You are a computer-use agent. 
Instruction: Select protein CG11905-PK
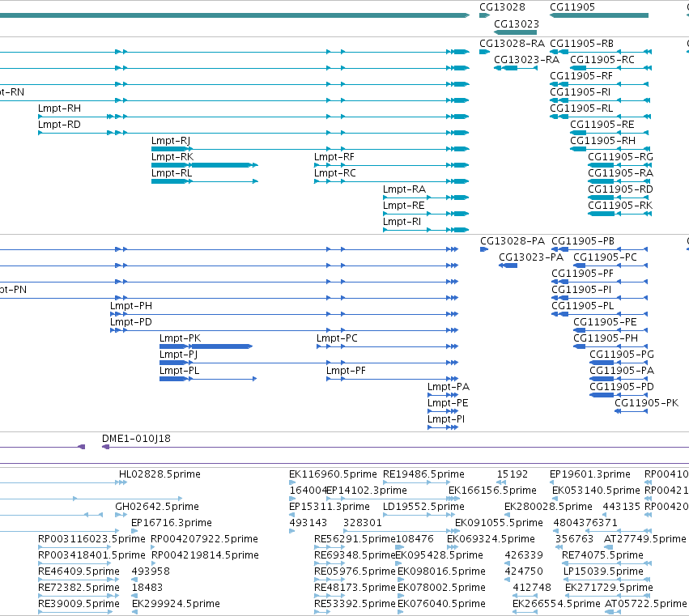pyautogui.click(x=646, y=403)
